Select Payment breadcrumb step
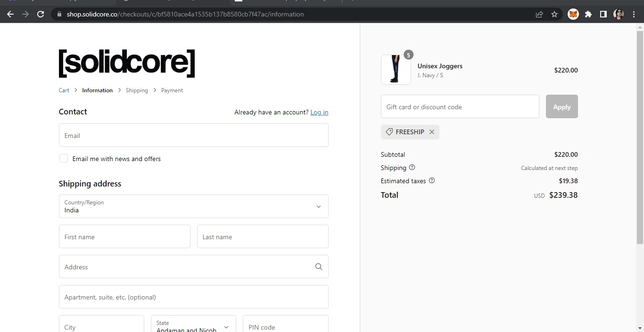Screen dimensions: 644x332 [x=172, y=90]
